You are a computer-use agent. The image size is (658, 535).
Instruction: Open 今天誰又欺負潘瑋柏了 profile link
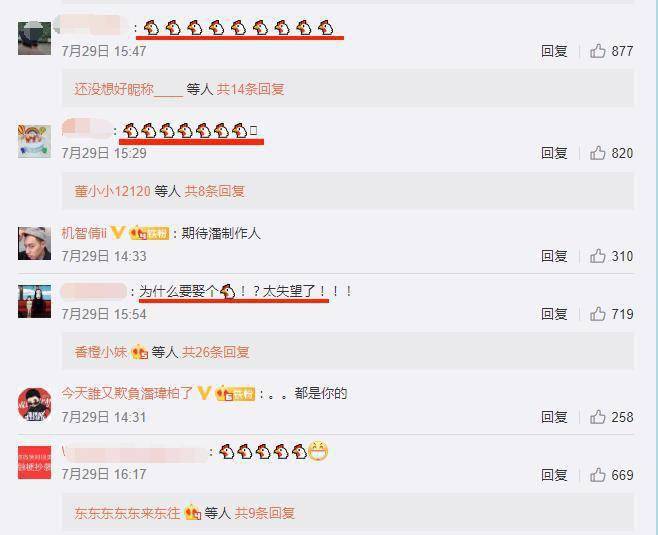[x=127, y=394]
